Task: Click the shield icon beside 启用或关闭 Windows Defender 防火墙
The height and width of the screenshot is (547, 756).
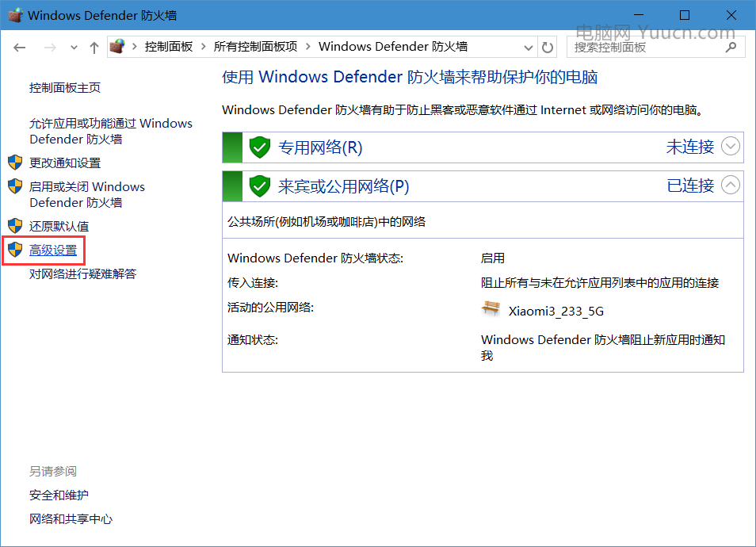Action: [15, 186]
